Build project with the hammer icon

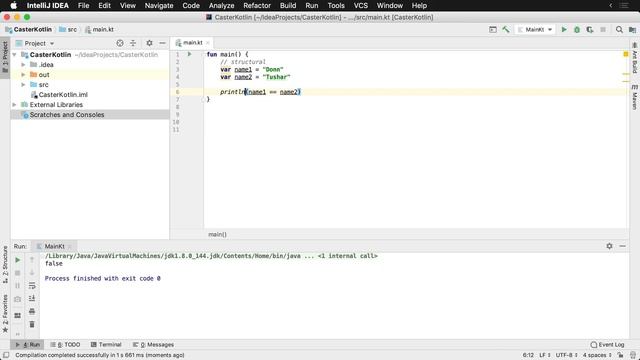tap(506, 29)
